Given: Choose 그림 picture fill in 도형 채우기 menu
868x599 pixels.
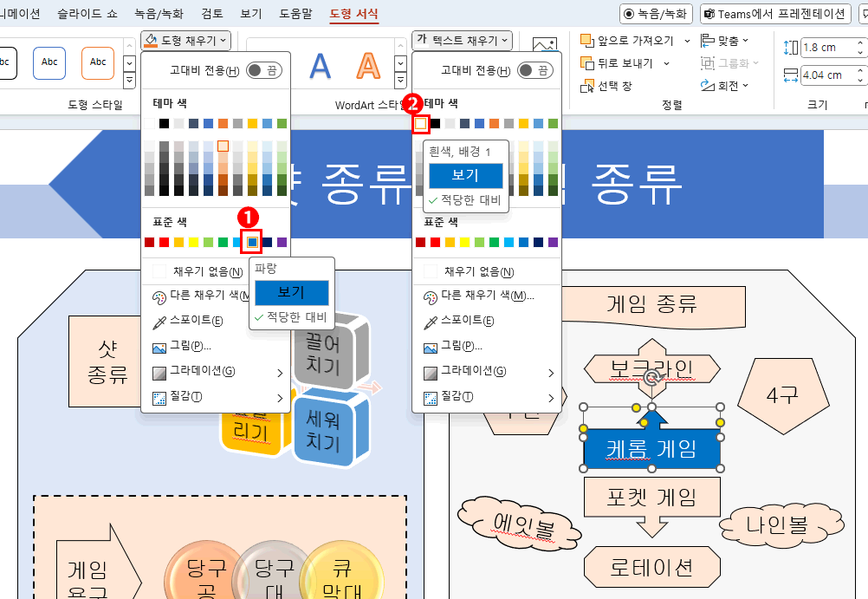Looking at the screenshot, I should tap(216, 347).
